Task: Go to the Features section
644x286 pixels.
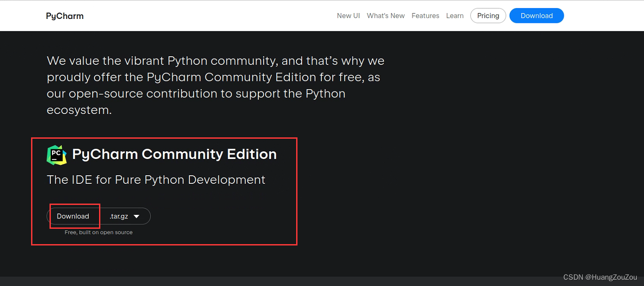Action: tap(425, 16)
